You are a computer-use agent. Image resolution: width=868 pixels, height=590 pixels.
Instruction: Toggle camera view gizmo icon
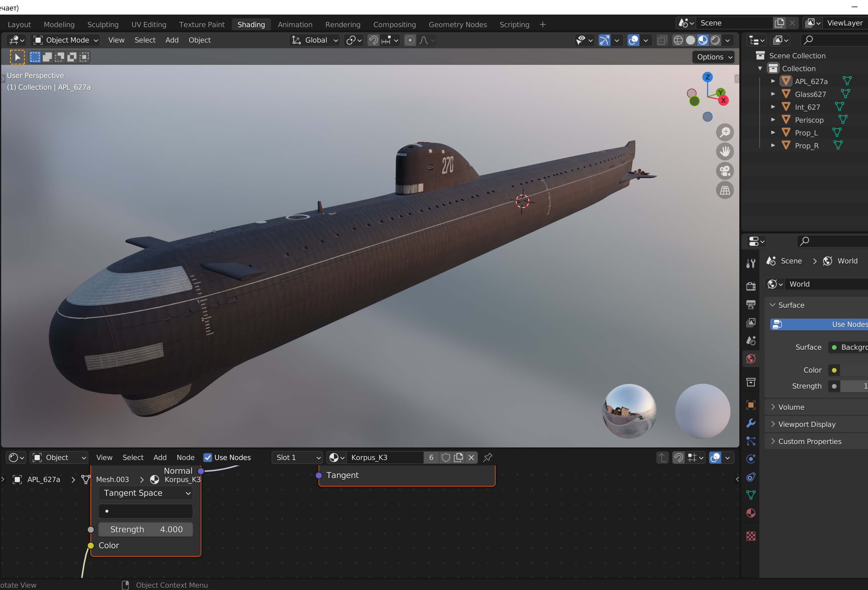pyautogui.click(x=724, y=171)
